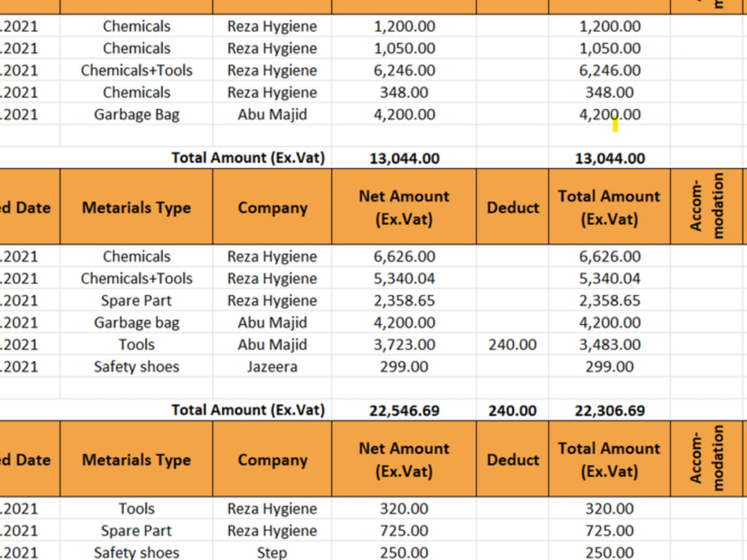
Task: Select Spare Part cell in the 725.00 row
Action: 136,530
